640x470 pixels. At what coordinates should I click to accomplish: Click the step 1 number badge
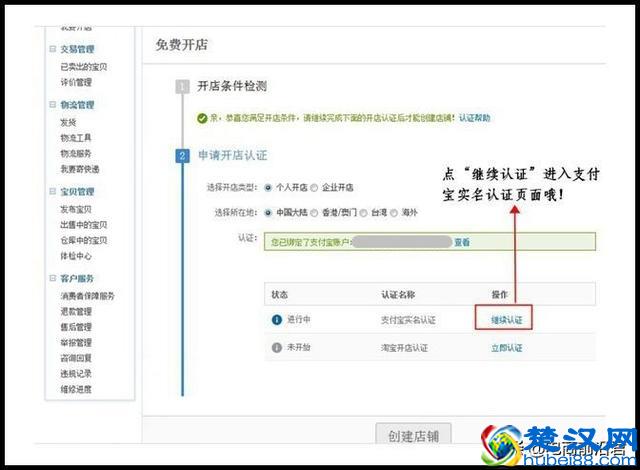click(182, 86)
